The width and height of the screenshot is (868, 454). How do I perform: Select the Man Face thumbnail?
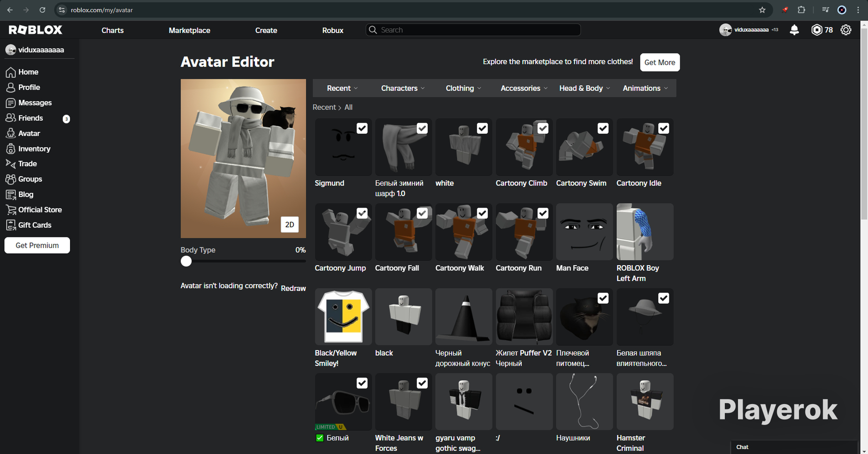[584, 232]
